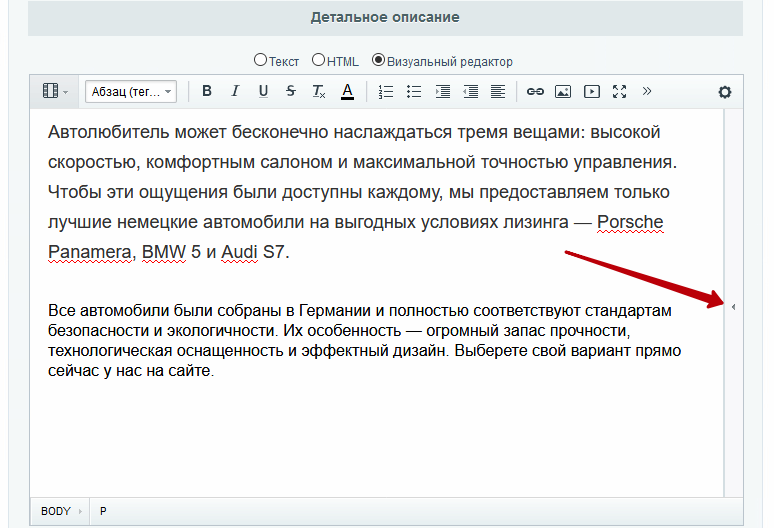The image size is (774, 528).
Task: Remove text formatting
Action: pyautogui.click(x=319, y=91)
